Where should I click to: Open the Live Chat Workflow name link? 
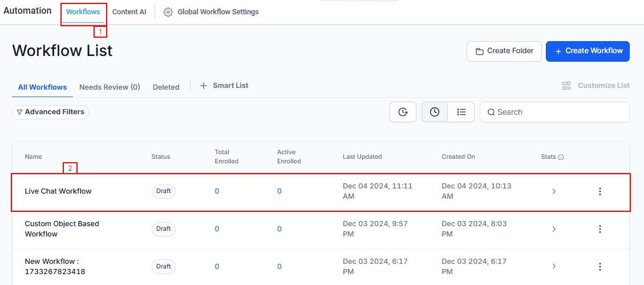coord(58,191)
